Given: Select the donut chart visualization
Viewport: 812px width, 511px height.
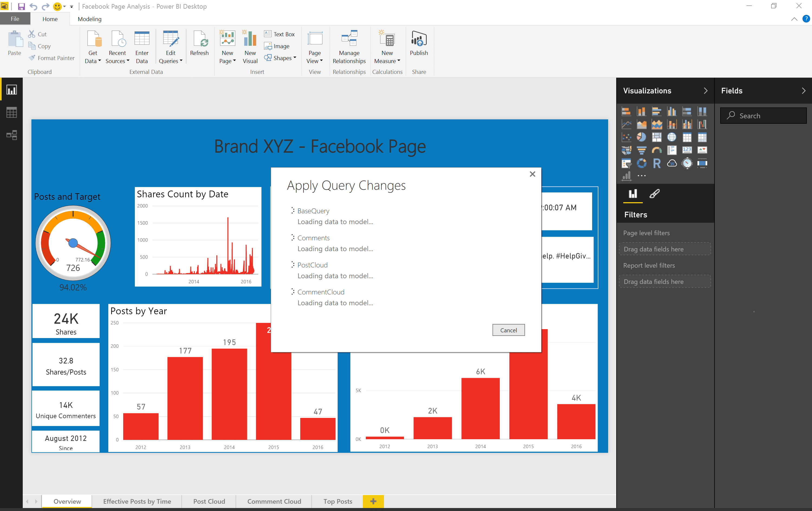Looking at the screenshot, I should point(641,163).
